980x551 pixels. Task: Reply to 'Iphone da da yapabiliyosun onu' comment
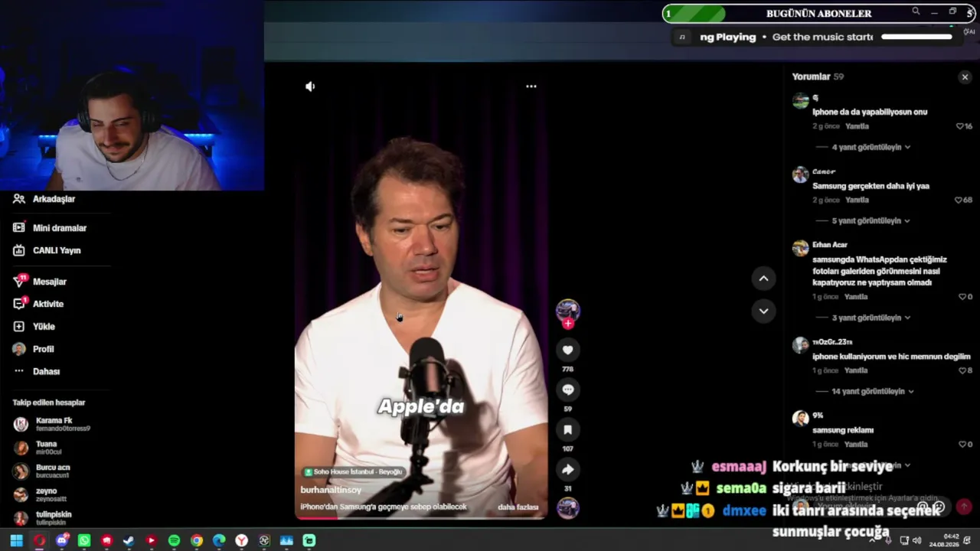point(857,126)
